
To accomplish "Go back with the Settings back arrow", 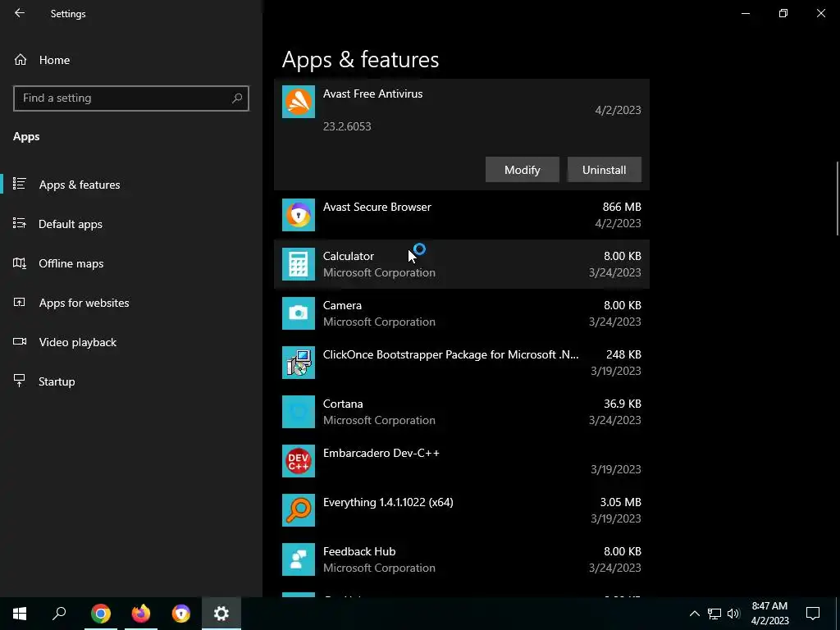I will pos(20,13).
